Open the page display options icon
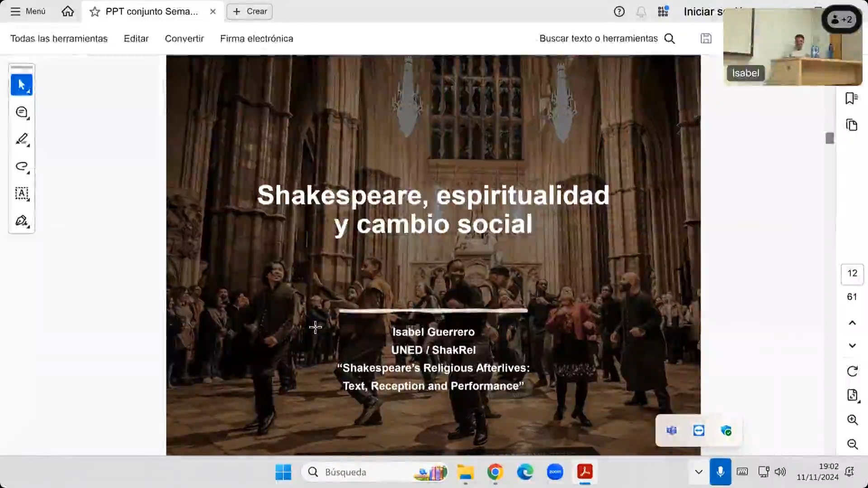The height and width of the screenshot is (488, 868). coord(852,395)
